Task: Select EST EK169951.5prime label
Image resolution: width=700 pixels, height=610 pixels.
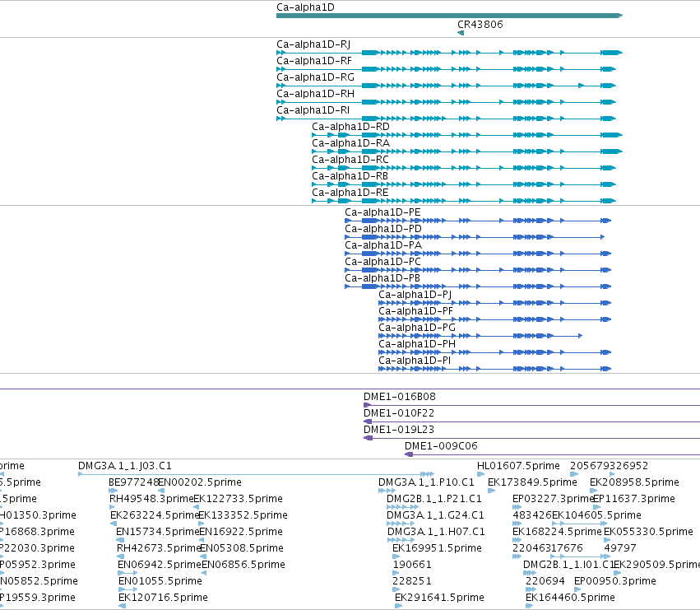Action: (x=438, y=549)
